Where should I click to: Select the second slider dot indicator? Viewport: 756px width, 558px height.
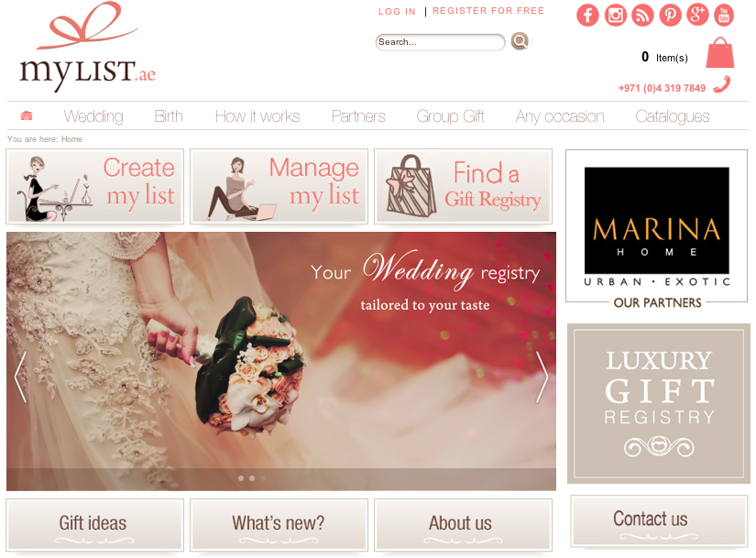click(252, 478)
